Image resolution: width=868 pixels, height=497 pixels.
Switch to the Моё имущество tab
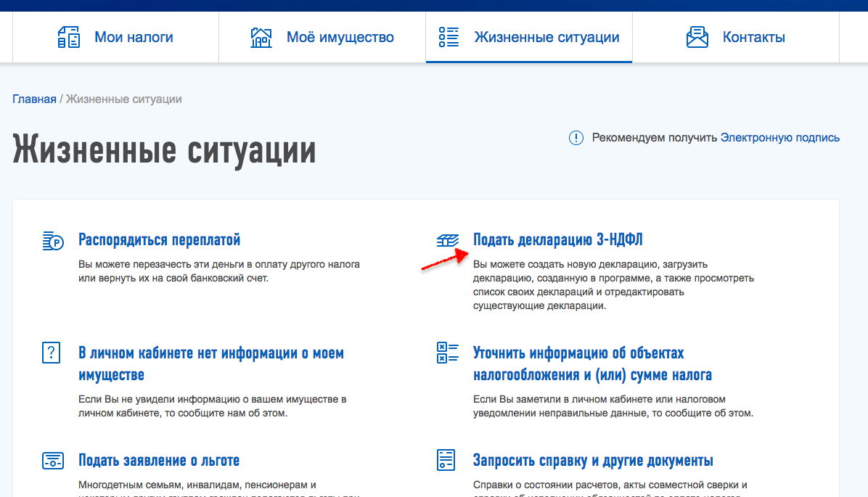[340, 37]
